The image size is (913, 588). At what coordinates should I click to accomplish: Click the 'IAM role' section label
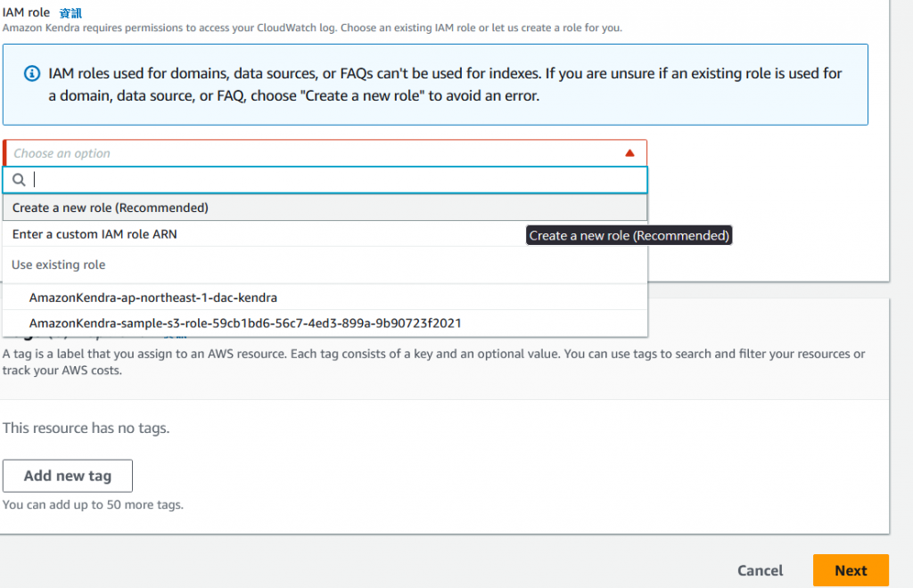click(26, 12)
